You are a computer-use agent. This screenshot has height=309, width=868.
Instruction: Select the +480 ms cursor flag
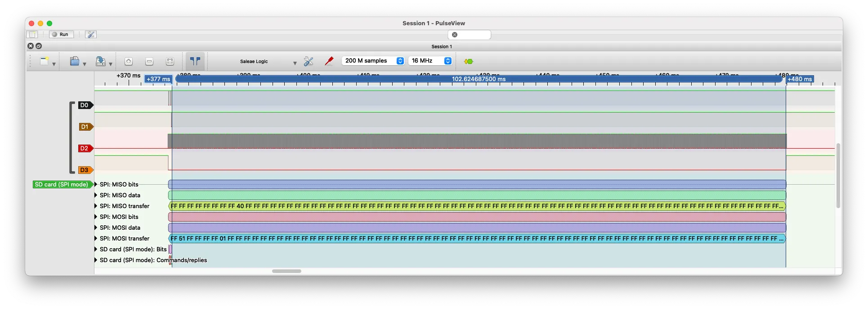800,79
